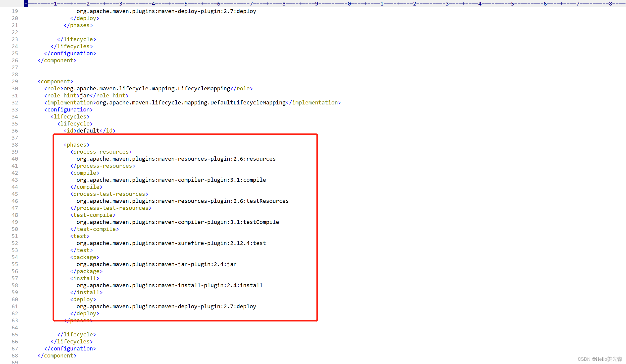Click the maven-deploy-plugin:2.7:deploy line 19
Viewport: 626px width, 364px height.
(x=166, y=11)
